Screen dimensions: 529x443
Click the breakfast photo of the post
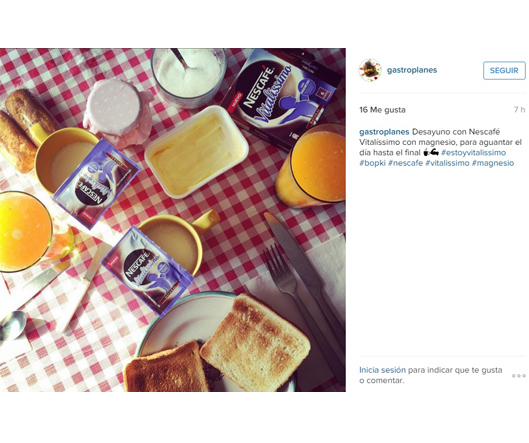point(173,220)
